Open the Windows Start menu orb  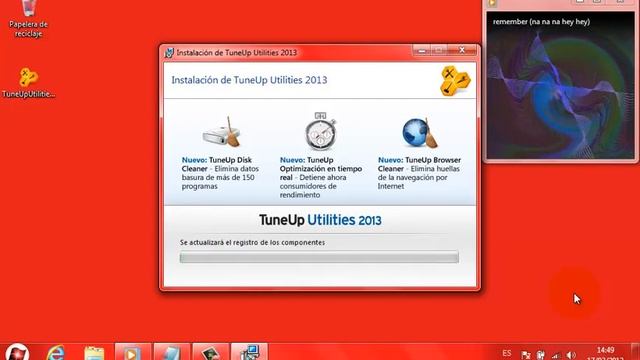coord(17,352)
